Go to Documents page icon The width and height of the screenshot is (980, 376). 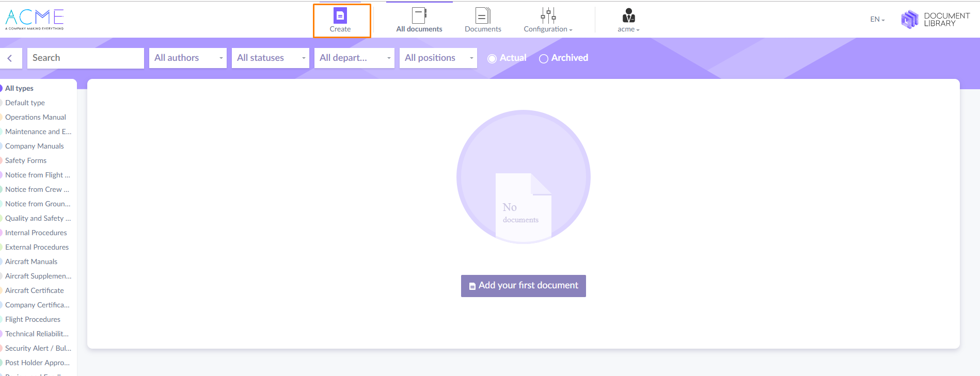click(483, 15)
